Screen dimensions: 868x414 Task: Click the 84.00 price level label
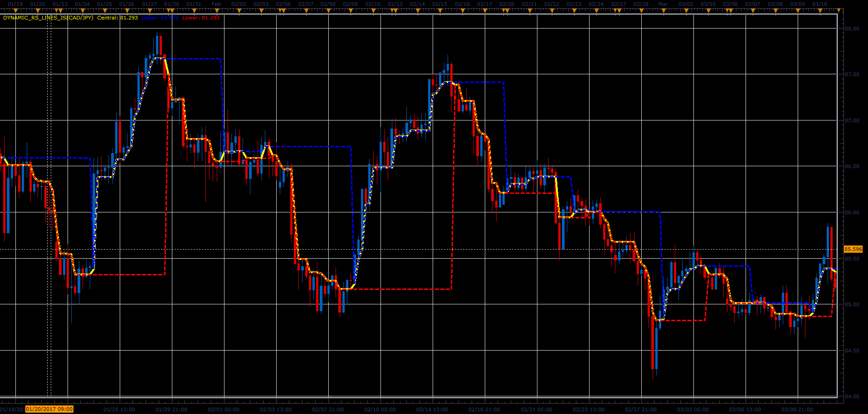click(x=852, y=396)
